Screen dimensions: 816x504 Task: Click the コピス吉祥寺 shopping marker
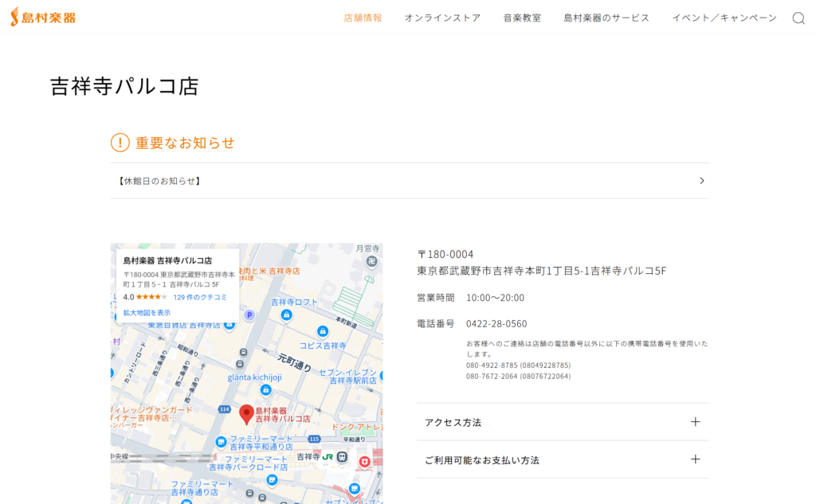(323, 331)
